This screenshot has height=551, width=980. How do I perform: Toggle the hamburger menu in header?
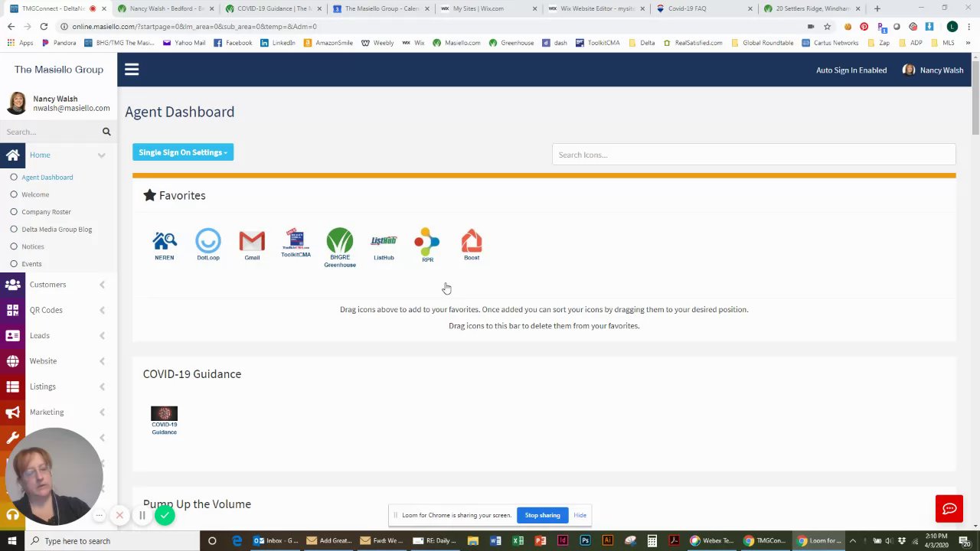(132, 70)
